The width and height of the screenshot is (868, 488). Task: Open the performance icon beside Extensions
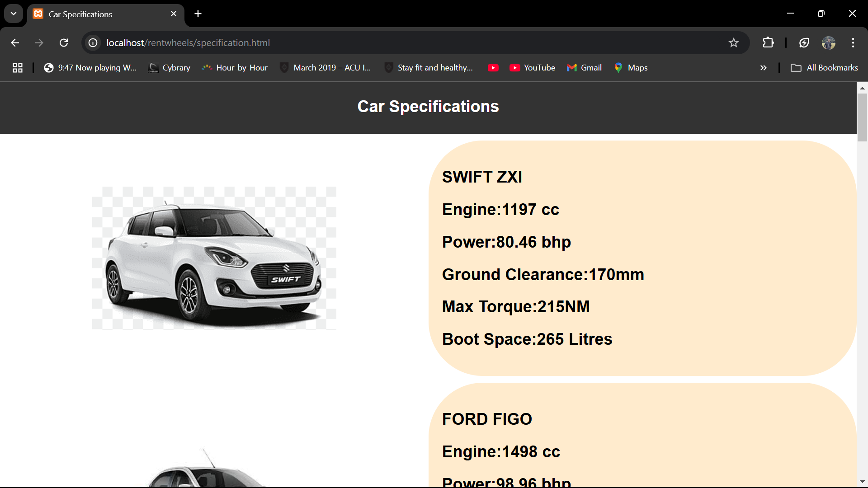[x=804, y=43]
